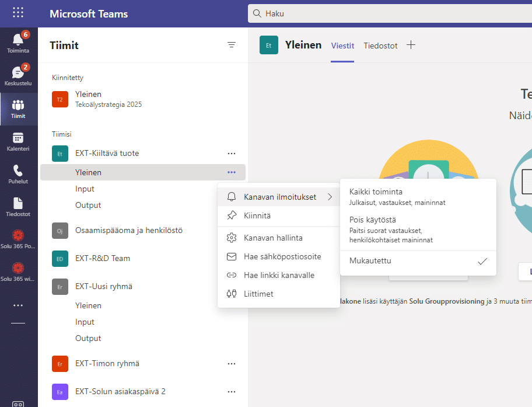The image size is (532, 407).
Task: Click the ED avatar of EXT-R&D Team
Action: (x=60, y=259)
